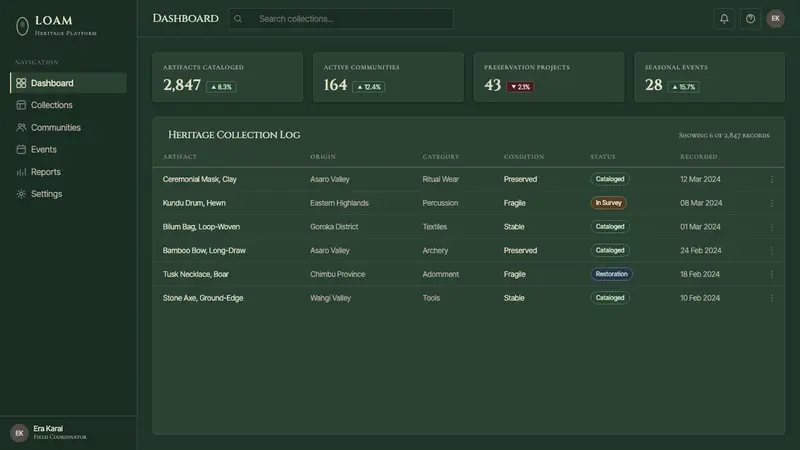Screen dimensions: 800x450
Task: Open the Active Communities card
Action: tap(388, 77)
